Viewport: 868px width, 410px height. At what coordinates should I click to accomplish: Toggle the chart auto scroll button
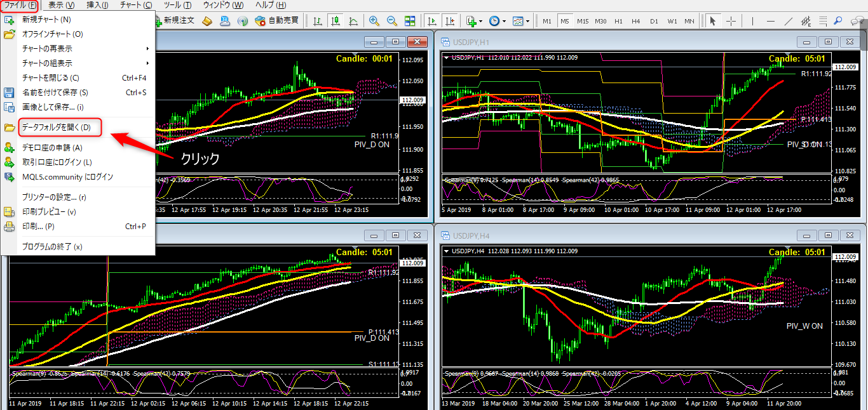(432, 21)
